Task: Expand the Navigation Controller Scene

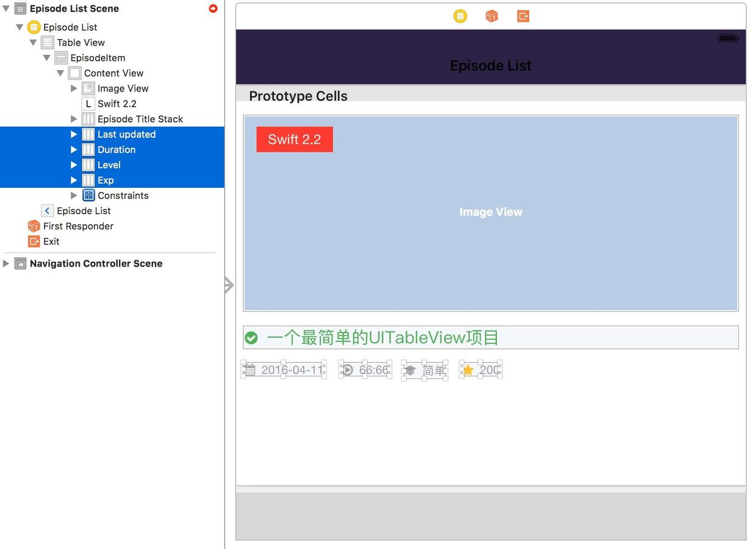Action: pos(6,263)
